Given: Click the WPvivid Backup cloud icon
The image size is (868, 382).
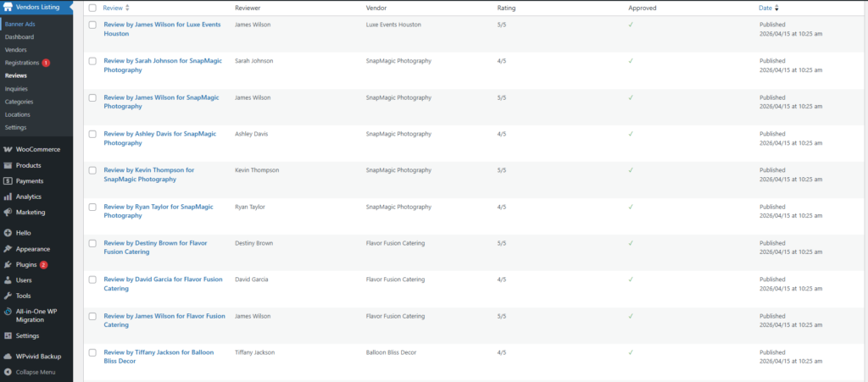Looking at the screenshot, I should pos(8,357).
